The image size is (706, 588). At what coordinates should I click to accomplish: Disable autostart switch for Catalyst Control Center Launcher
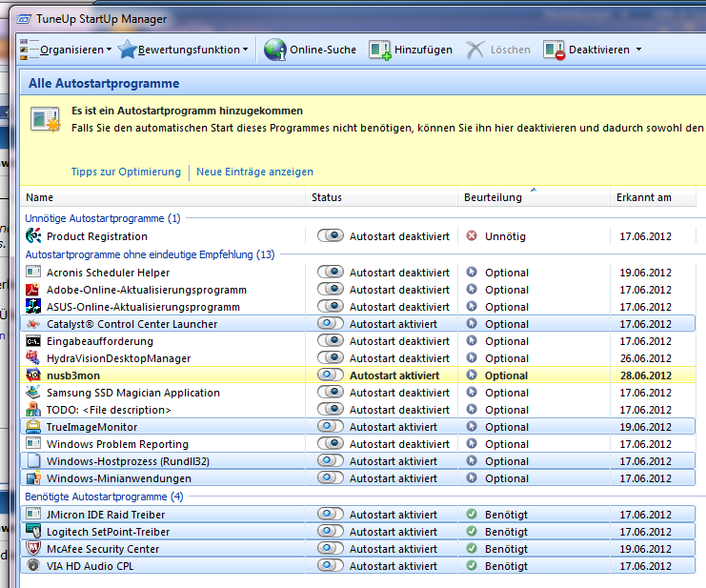coord(331,323)
